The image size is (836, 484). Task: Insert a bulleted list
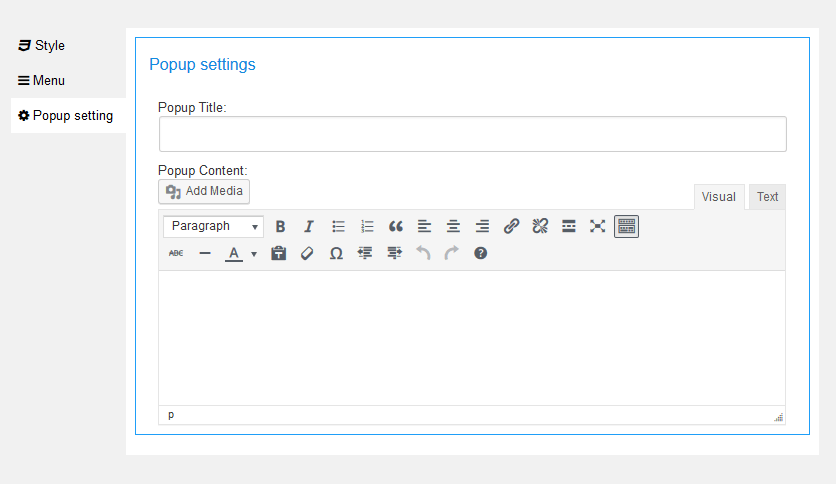tap(338, 227)
